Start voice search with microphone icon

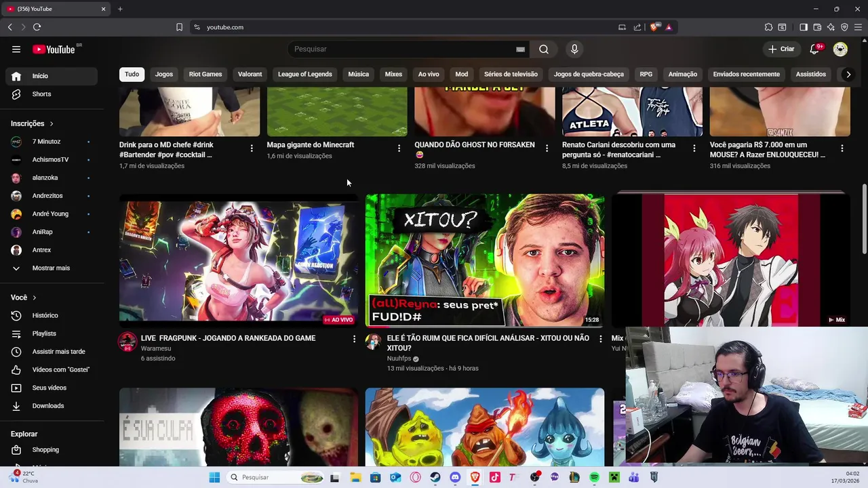coord(574,49)
